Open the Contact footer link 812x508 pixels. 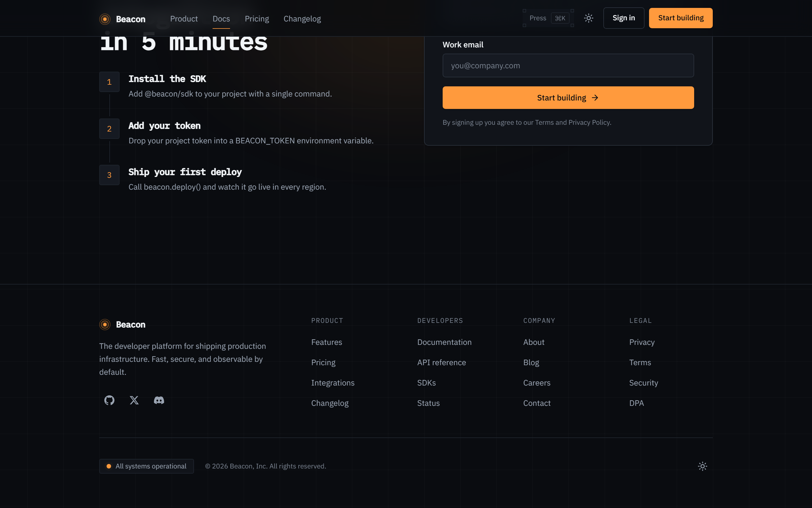pos(537,403)
